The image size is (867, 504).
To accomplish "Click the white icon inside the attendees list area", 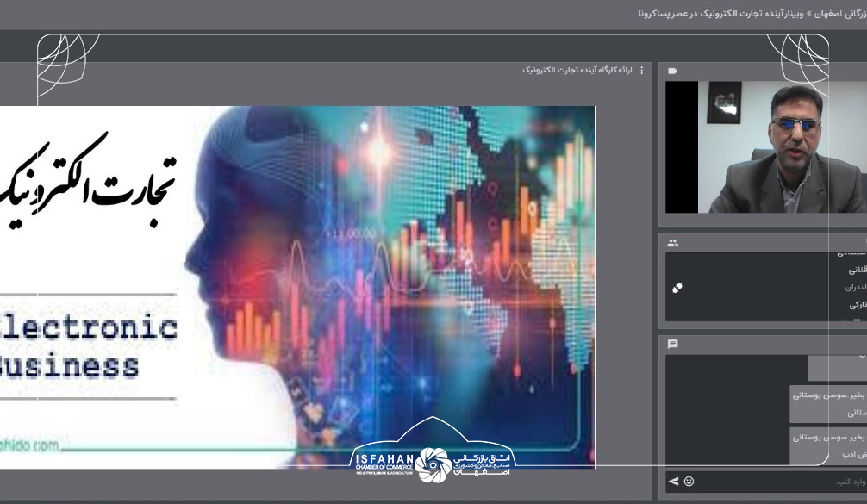I will (677, 288).
